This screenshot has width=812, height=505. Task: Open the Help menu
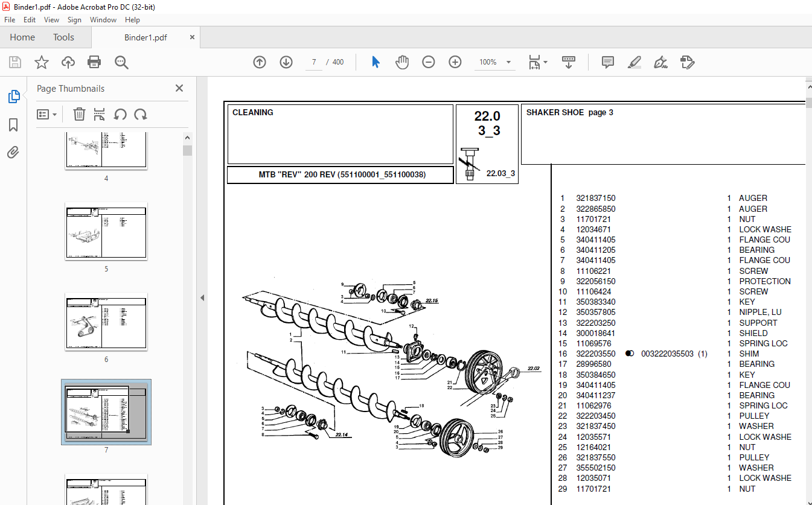tap(132, 20)
